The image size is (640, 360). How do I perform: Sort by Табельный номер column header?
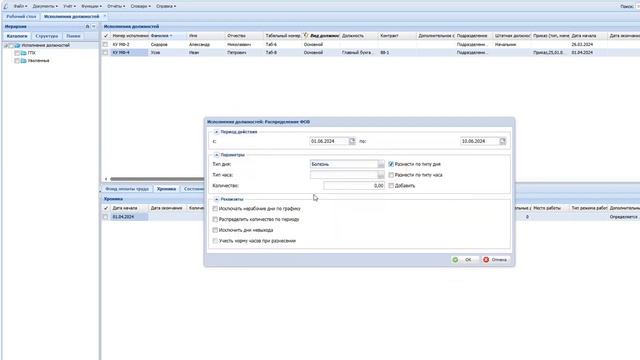pyautogui.click(x=282, y=36)
